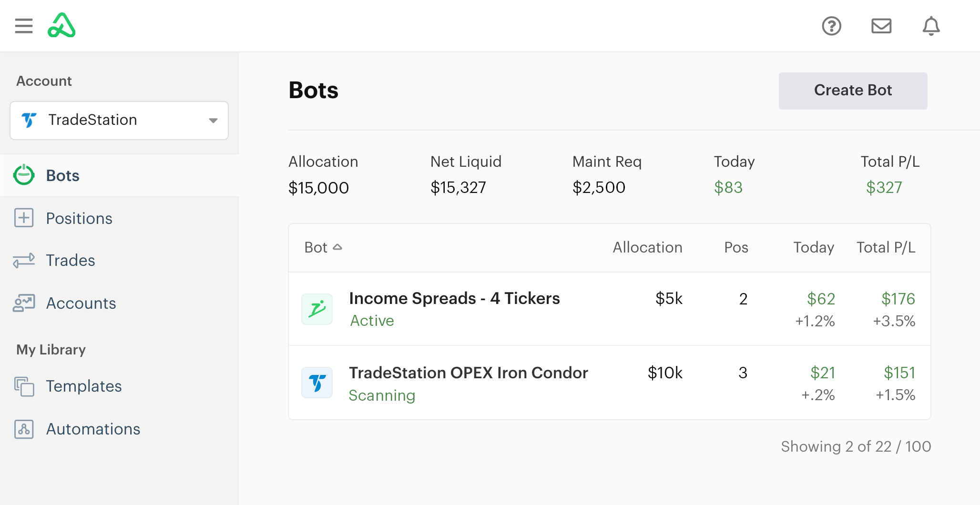Click the $62 Today cell
Image resolution: width=980 pixels, height=505 pixels.
821,299
